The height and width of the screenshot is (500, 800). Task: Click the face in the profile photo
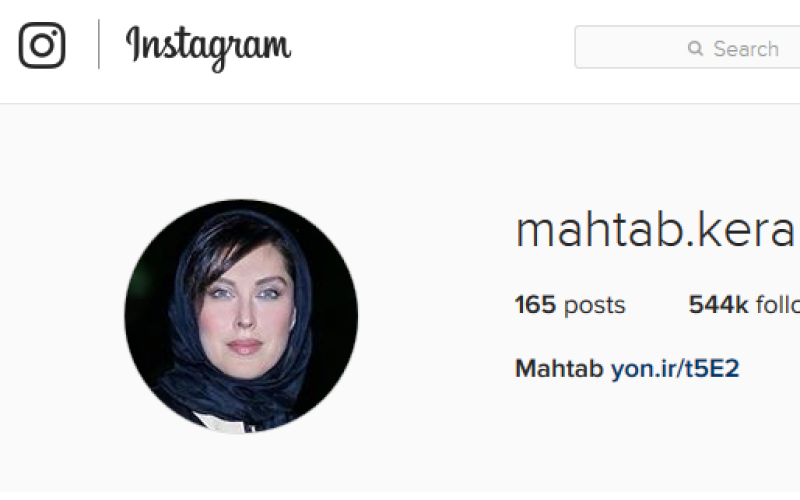tap(245, 311)
